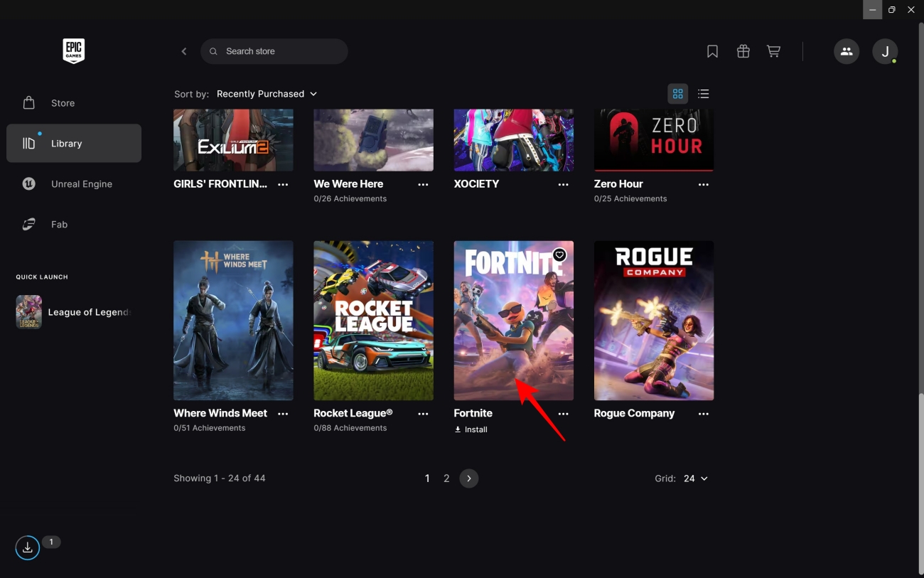Click 'Showing 1 - 24 of 44' text
This screenshot has height=578, width=924.
(220, 478)
